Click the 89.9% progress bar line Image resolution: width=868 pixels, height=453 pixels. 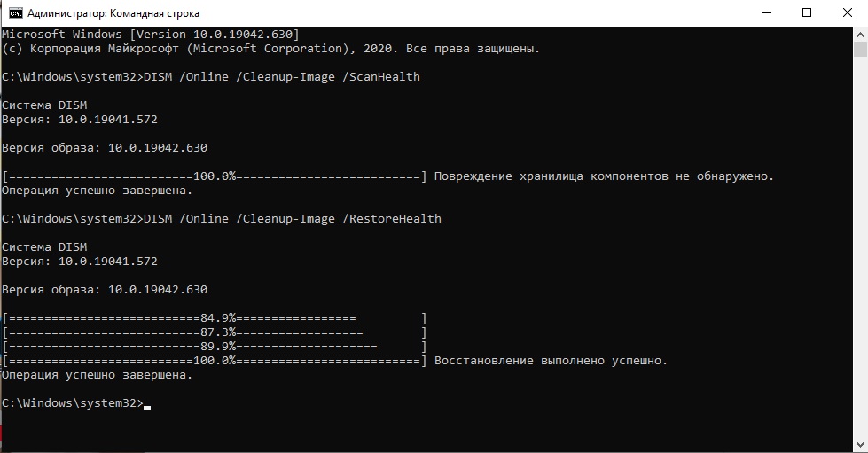(215, 347)
